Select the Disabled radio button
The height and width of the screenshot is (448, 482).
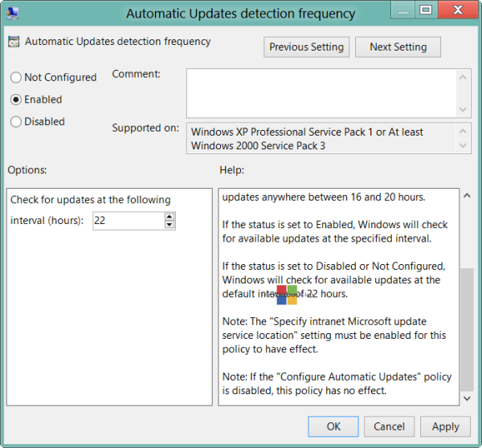point(16,122)
